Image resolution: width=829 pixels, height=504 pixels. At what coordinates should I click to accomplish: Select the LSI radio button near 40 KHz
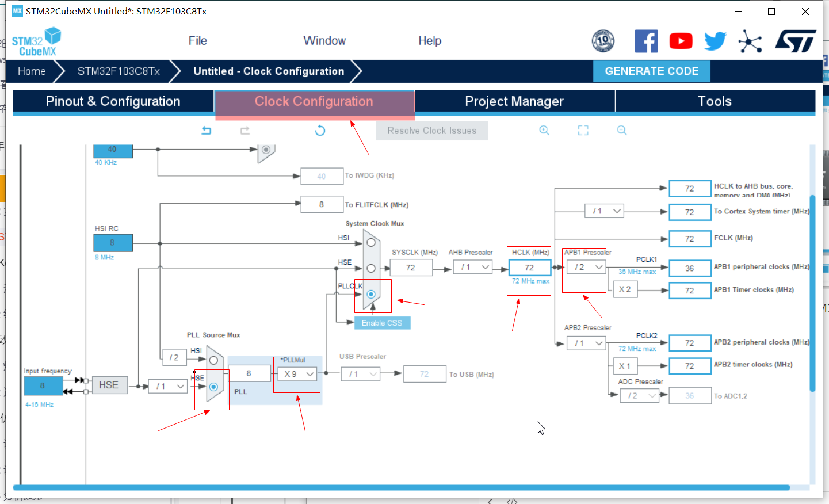[266, 150]
